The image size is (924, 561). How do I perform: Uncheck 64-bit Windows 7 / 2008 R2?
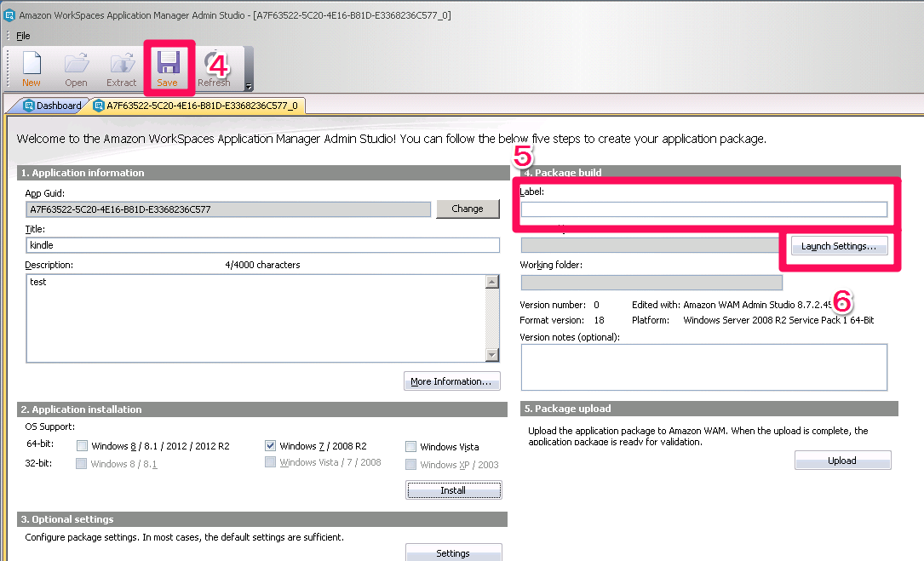pos(271,446)
